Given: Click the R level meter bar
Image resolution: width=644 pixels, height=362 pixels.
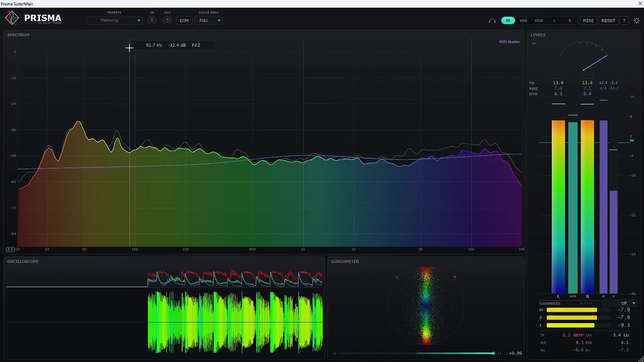Looking at the screenshot, I should tap(587, 206).
